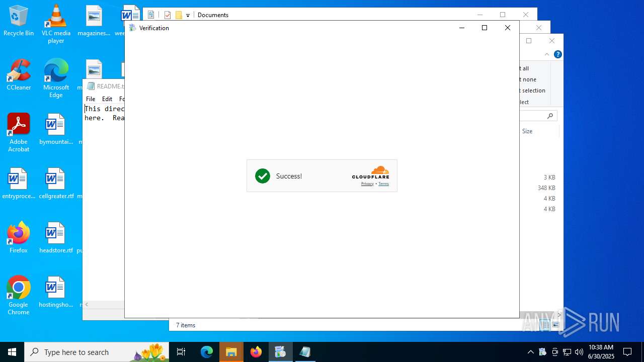Image resolution: width=644 pixels, height=362 pixels.
Task: Open bymountai... Word document icon
Action: coord(56,130)
